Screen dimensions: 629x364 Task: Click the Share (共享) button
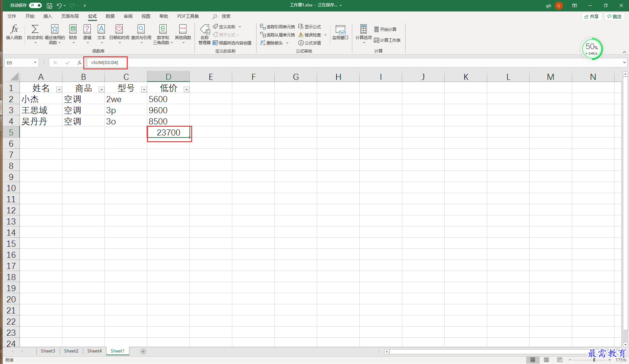[592, 17]
